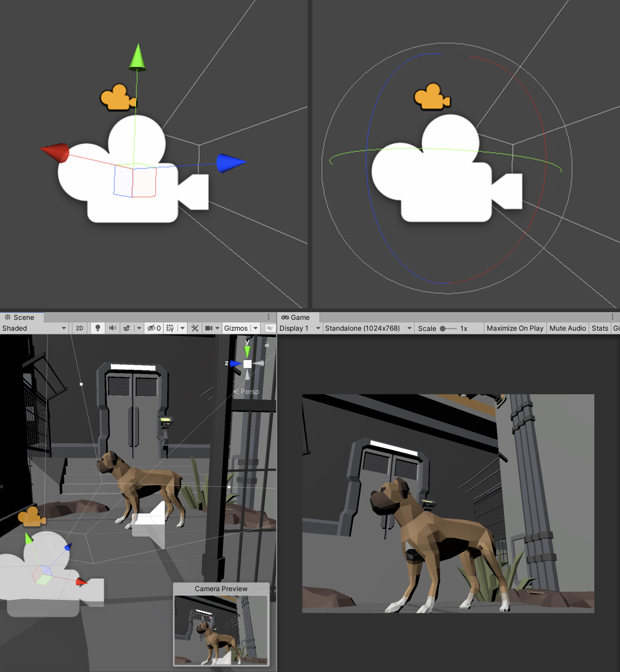Click green Y axis cone on orientation gizmo
The width and height of the screenshot is (620, 672).
tap(247, 351)
